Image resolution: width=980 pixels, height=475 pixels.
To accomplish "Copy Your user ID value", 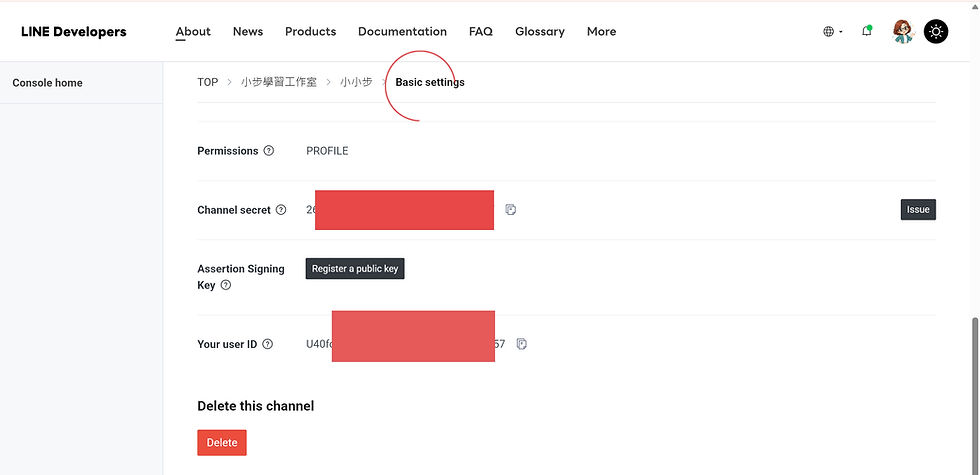I will [x=522, y=344].
